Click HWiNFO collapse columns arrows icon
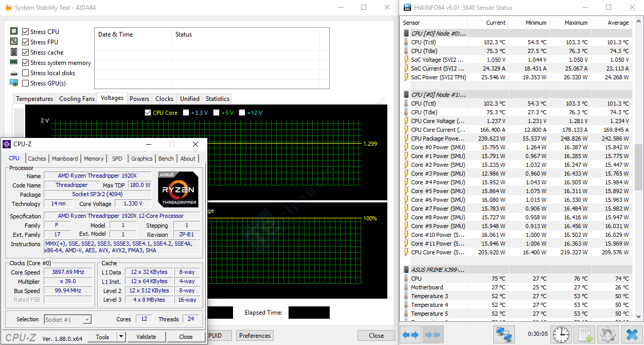 pos(433,335)
